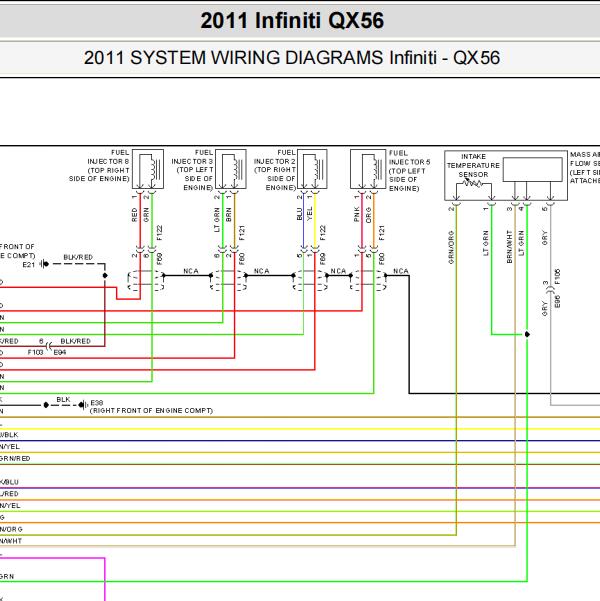Click the 'BLU' wire label under injector 2
This screenshot has width=600, height=601.
[299, 214]
